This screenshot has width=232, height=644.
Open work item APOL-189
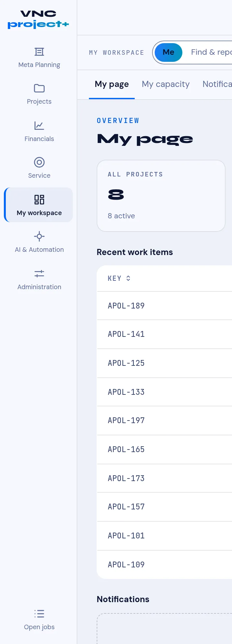(x=126, y=306)
